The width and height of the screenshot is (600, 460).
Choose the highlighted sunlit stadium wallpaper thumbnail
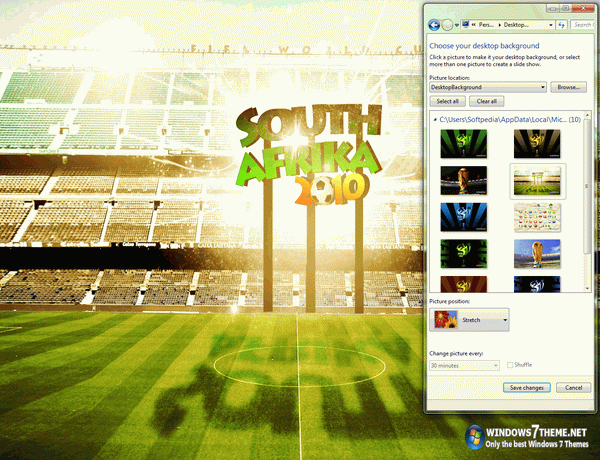tap(537, 181)
